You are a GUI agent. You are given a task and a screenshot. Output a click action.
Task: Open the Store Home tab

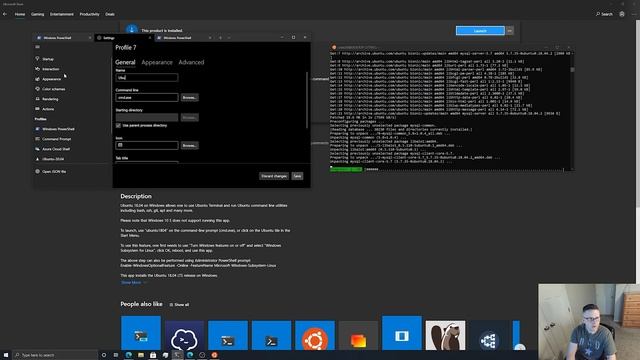pos(20,14)
